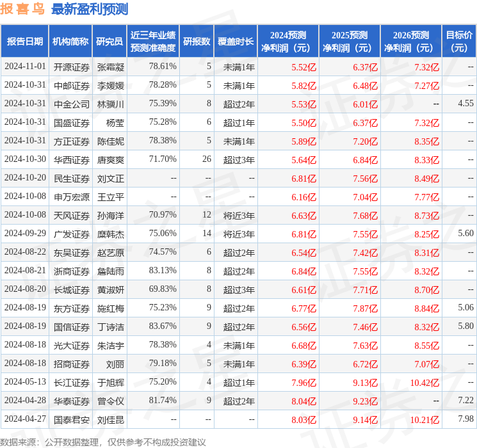Click the 研报数 column header
Screen dimensions: 477x448
pyautogui.click(x=197, y=41)
